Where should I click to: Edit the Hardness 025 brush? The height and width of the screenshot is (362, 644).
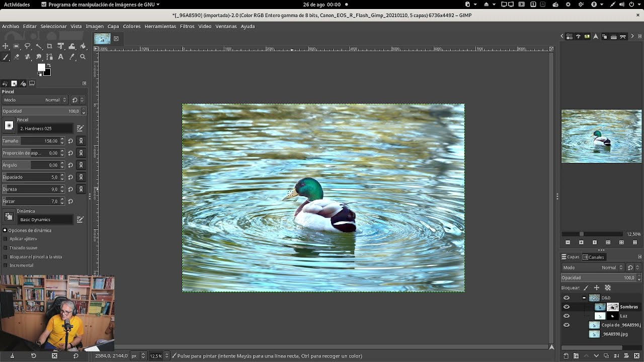click(80, 129)
